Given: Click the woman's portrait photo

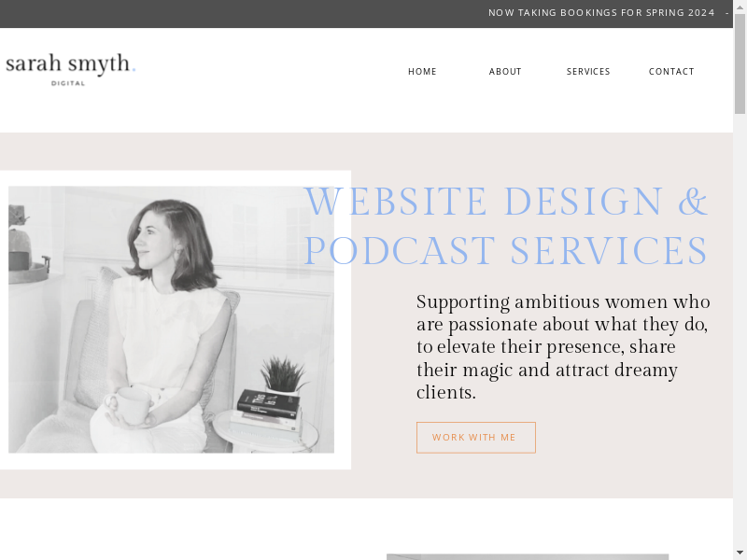Looking at the screenshot, I should coord(171,319).
